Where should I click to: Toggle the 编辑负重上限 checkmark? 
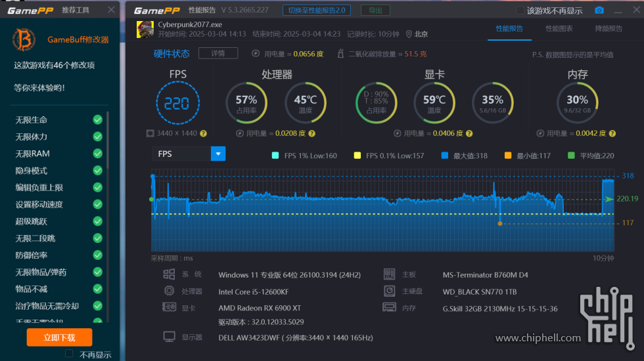[x=97, y=188]
